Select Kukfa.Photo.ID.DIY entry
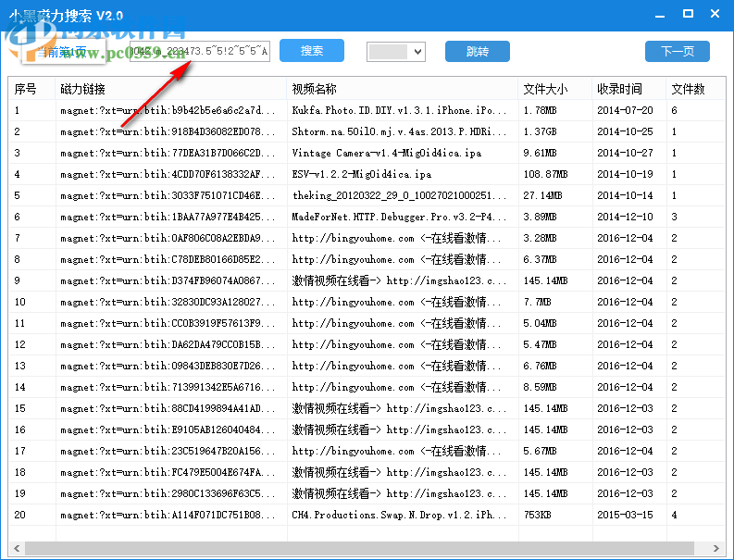Screen dimensions: 734x560 [x=399, y=110]
